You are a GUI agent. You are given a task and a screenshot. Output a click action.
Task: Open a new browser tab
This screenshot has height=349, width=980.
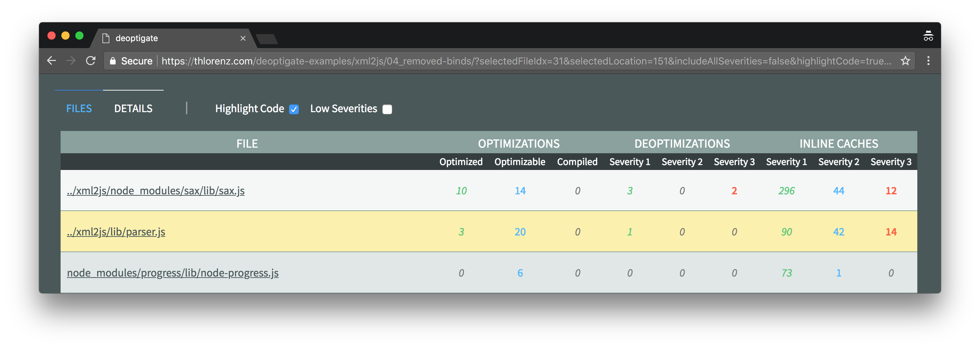[267, 39]
